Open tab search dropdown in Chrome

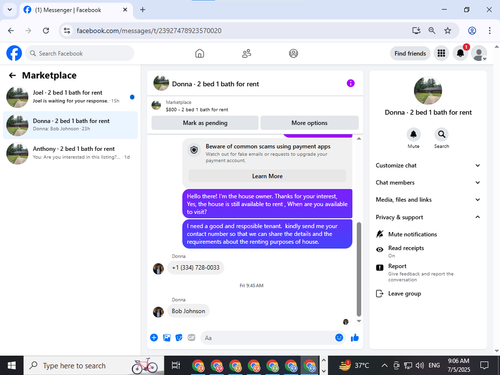[x=10, y=10]
